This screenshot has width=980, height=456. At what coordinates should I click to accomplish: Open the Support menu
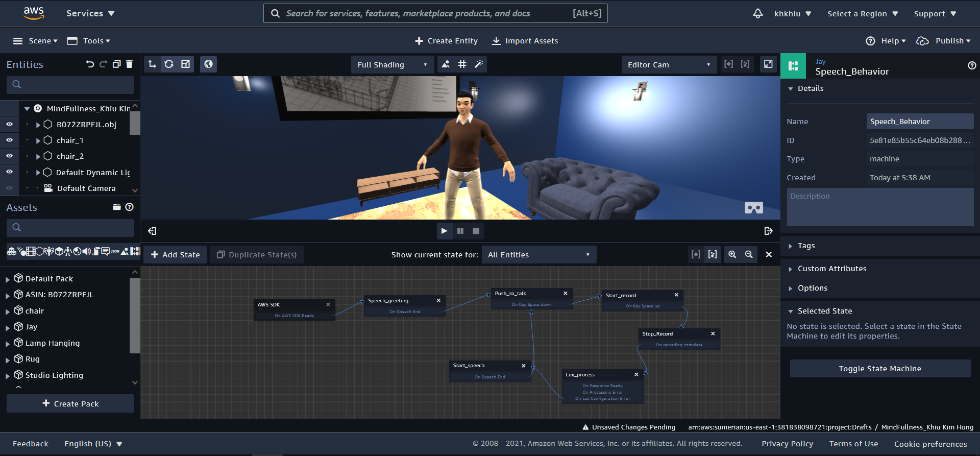coord(935,14)
